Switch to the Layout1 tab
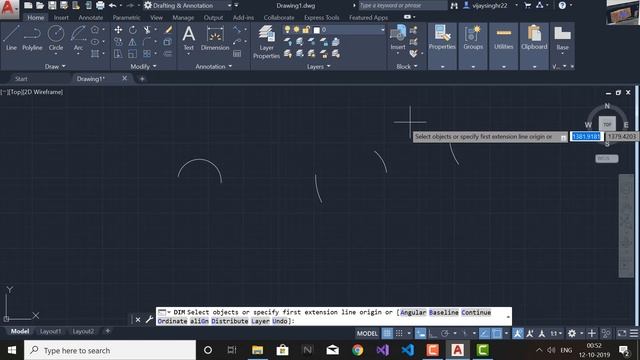Screen dimensions: 640x360 point(50,331)
